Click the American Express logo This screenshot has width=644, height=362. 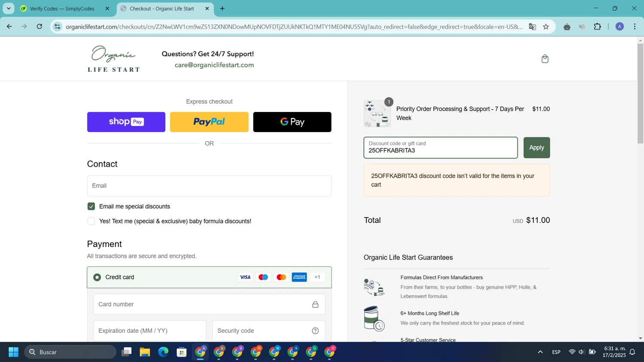299,277
